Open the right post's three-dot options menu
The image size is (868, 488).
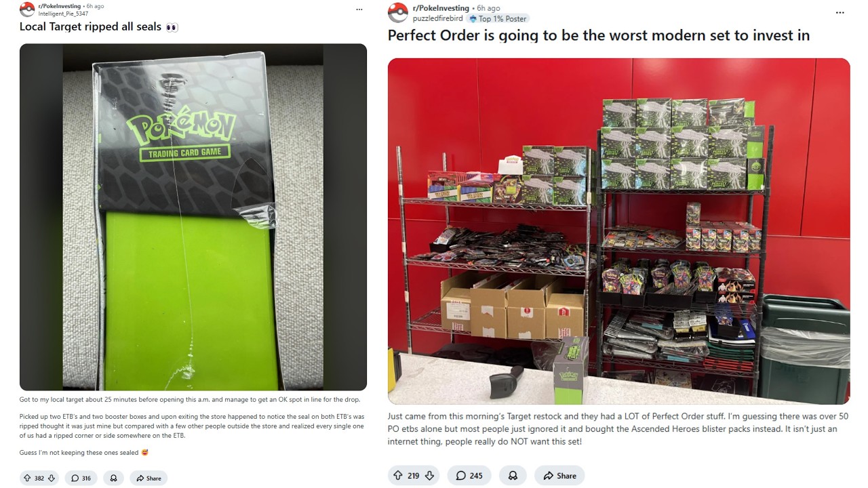(840, 12)
